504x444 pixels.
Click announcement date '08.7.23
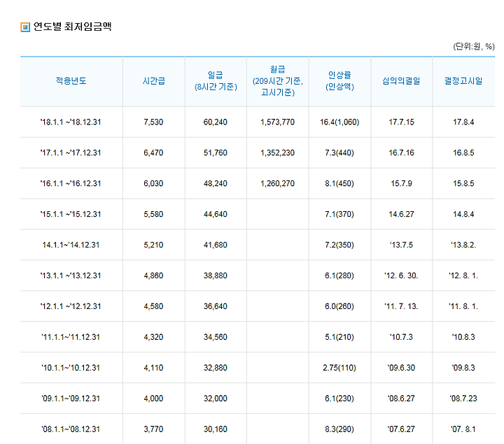(463, 399)
